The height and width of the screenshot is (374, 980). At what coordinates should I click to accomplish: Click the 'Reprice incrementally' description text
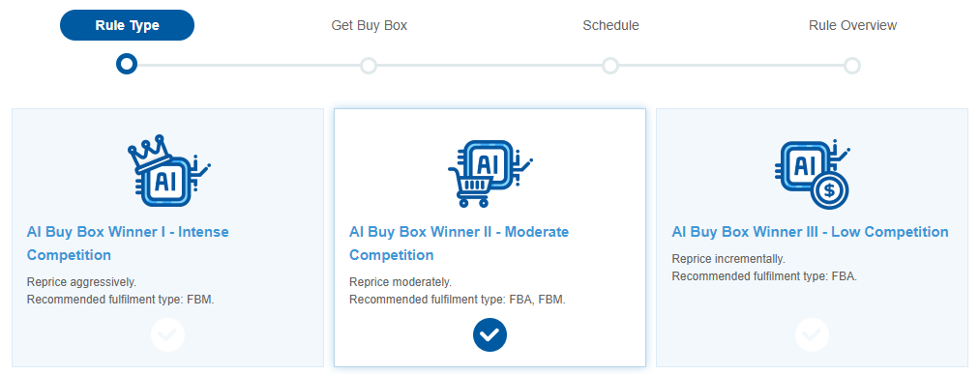pyautogui.click(x=728, y=258)
